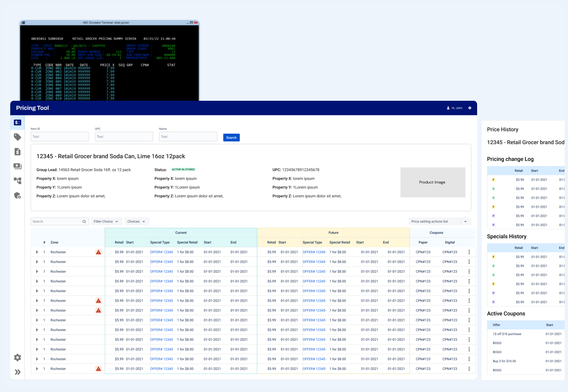The width and height of the screenshot is (568, 392).
Task: Open first row OFFER# 12345 link under Future
Action: click(314, 252)
